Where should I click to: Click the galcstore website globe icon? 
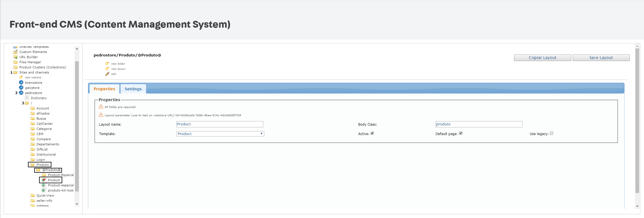click(x=21, y=87)
